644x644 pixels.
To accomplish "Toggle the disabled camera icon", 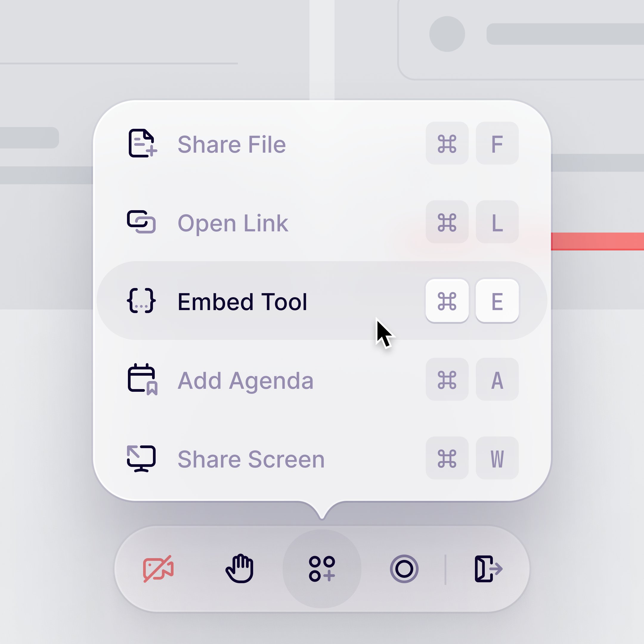I will pyautogui.click(x=158, y=569).
